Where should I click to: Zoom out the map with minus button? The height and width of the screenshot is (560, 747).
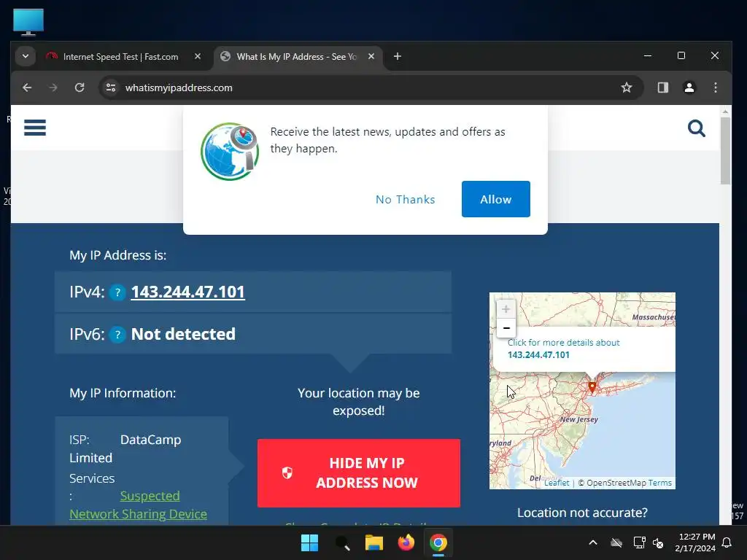pyautogui.click(x=506, y=328)
